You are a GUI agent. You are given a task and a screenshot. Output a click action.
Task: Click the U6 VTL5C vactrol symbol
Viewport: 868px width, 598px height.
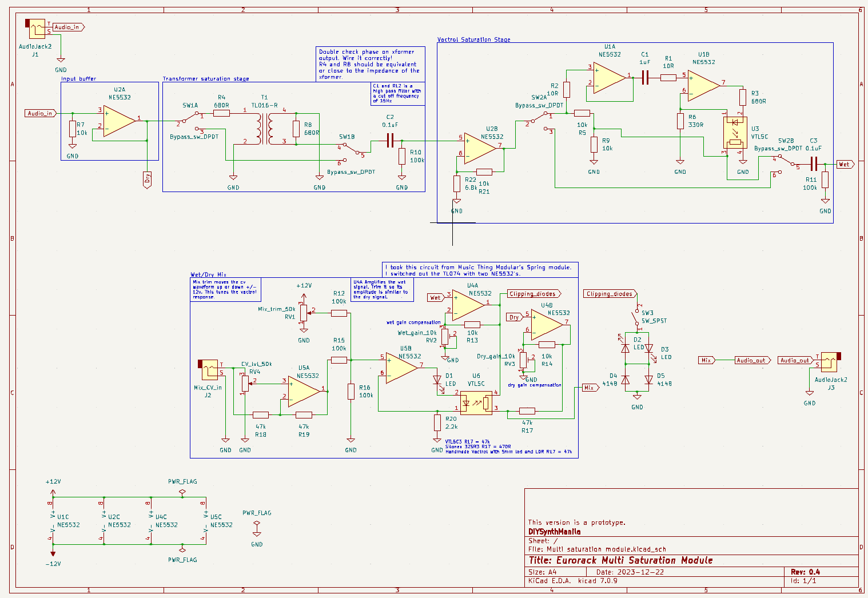pyautogui.click(x=476, y=403)
